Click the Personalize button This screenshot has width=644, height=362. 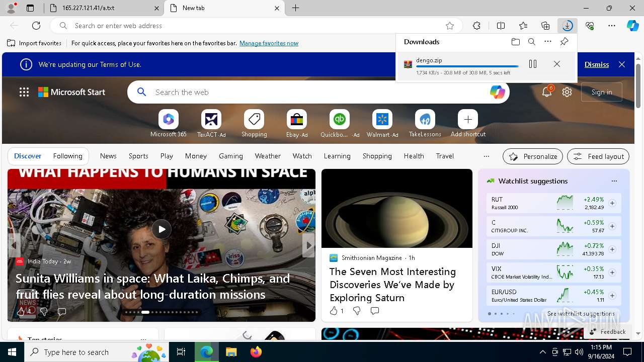533,156
